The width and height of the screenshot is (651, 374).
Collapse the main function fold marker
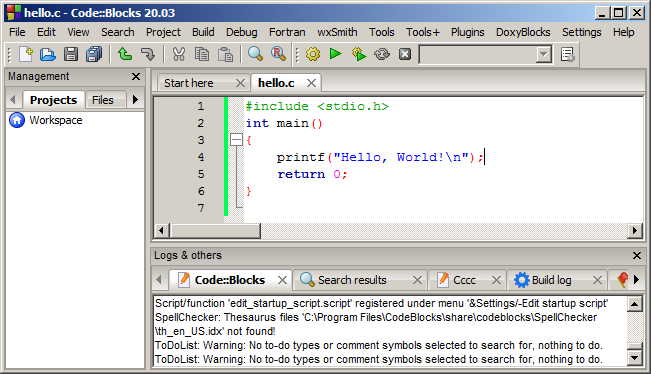236,140
